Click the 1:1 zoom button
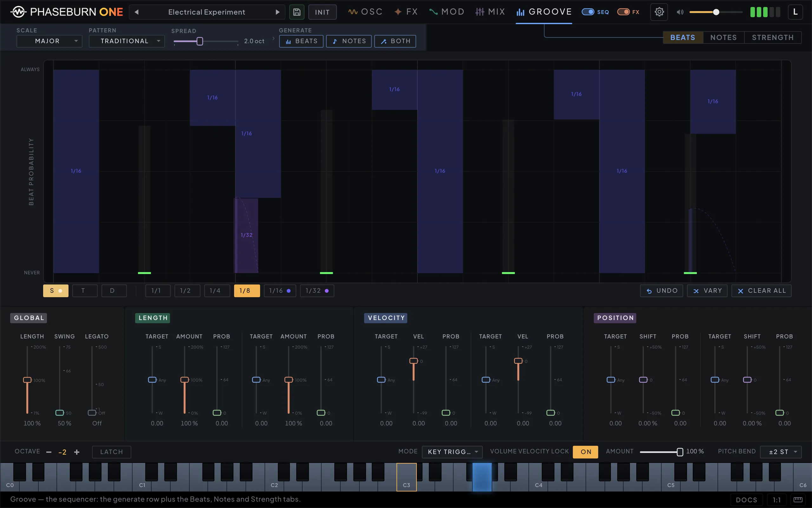This screenshot has width=812, height=508. [x=777, y=500]
